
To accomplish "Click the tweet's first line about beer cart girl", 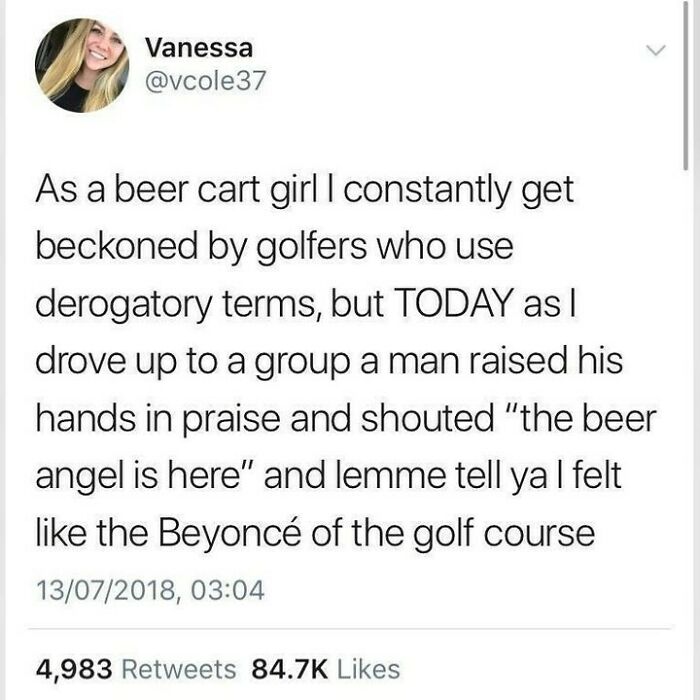I will pos(304,190).
